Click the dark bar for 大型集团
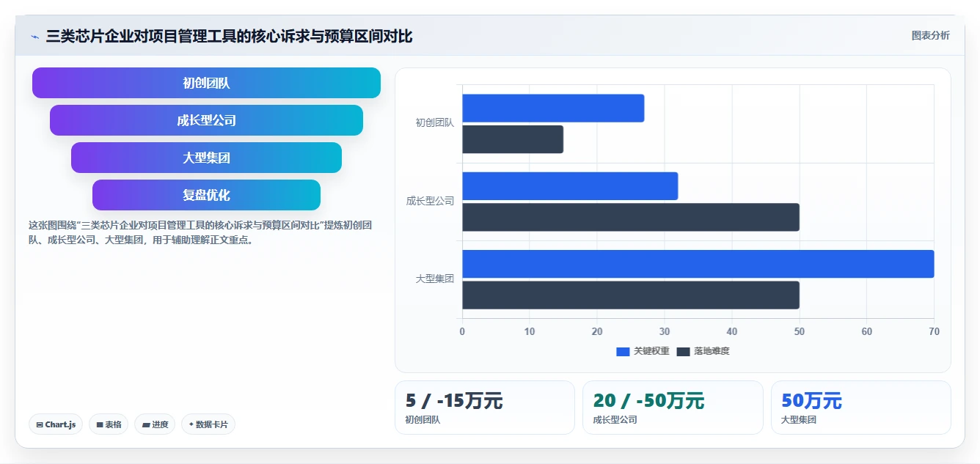Image resolution: width=980 pixels, height=464 pixels. [x=631, y=295]
